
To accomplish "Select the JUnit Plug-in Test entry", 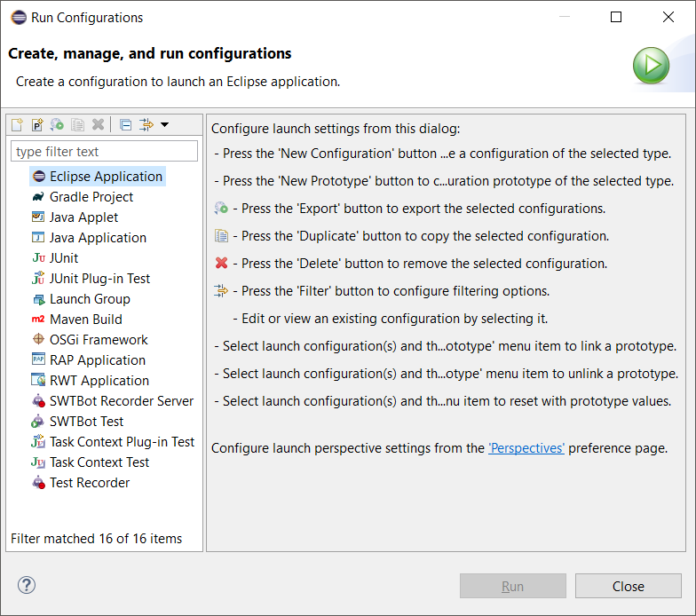I will click(99, 279).
